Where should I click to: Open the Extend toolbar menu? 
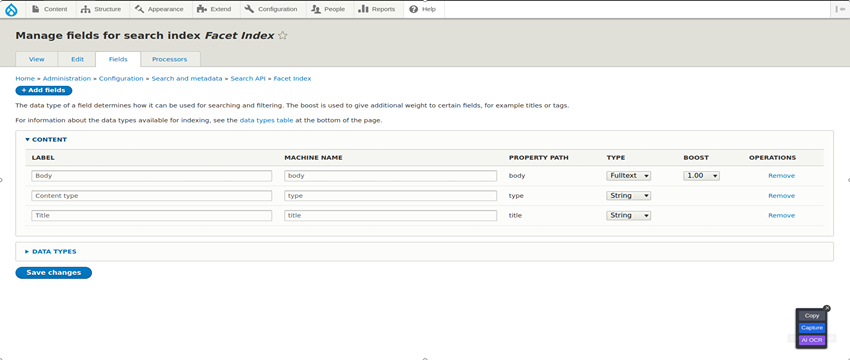[214, 9]
